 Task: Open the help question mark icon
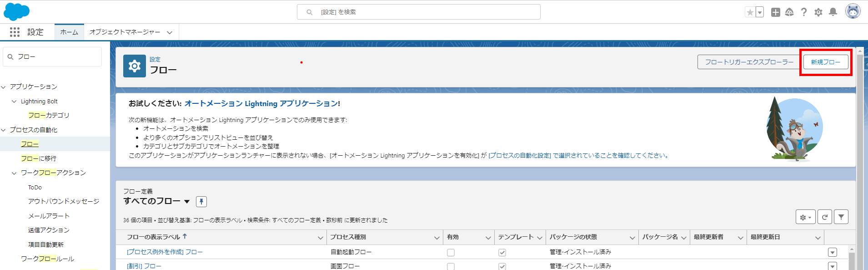point(804,12)
